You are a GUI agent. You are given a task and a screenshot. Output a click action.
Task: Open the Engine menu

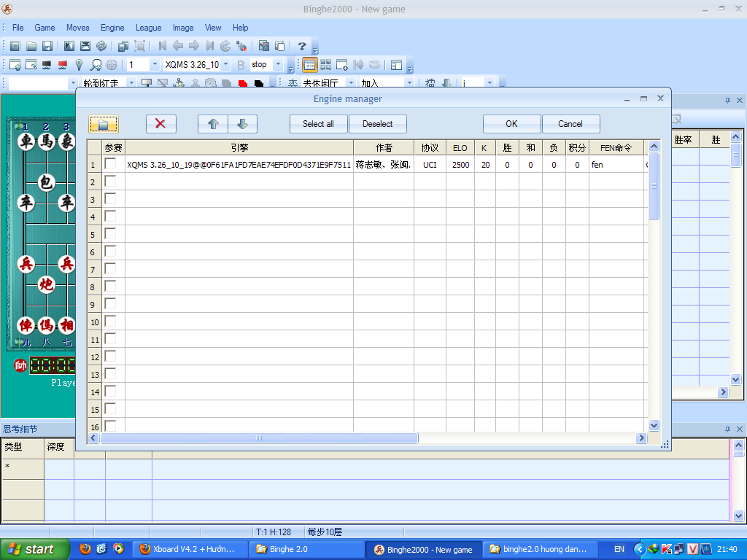pos(112,28)
